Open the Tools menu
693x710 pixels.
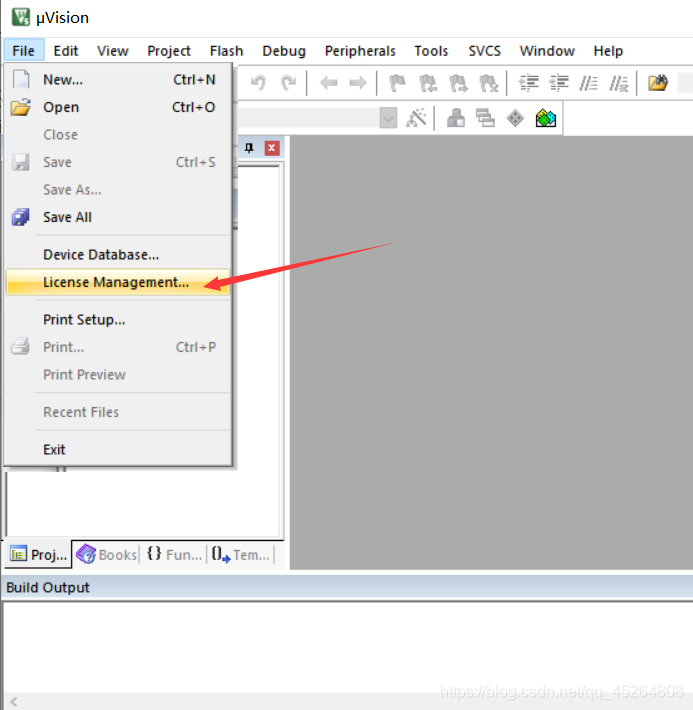coord(431,51)
